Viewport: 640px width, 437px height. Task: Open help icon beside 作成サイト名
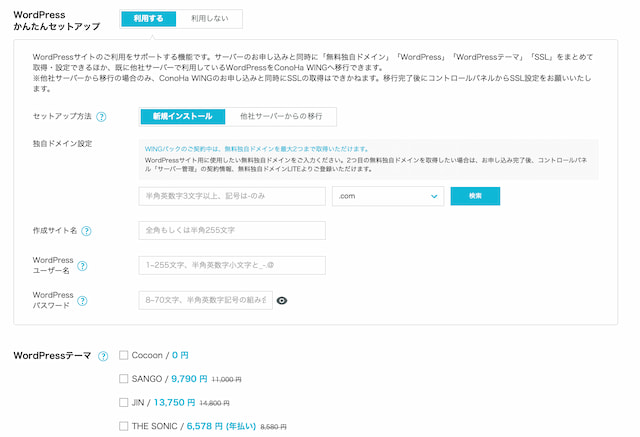(86, 231)
